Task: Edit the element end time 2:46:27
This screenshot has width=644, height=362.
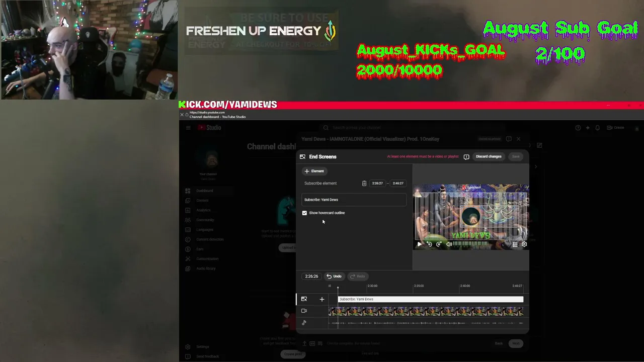Action: point(398,184)
